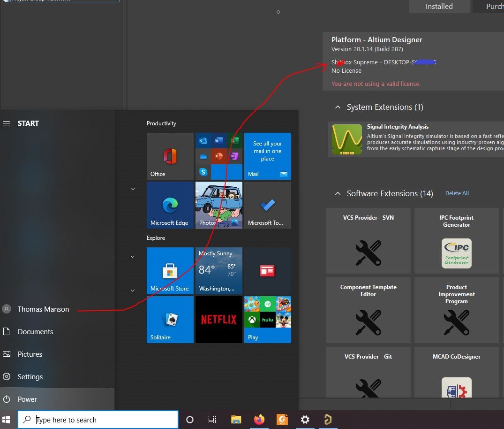Open Windows Settings gear on taskbar
This screenshot has width=504, height=429.
click(305, 420)
